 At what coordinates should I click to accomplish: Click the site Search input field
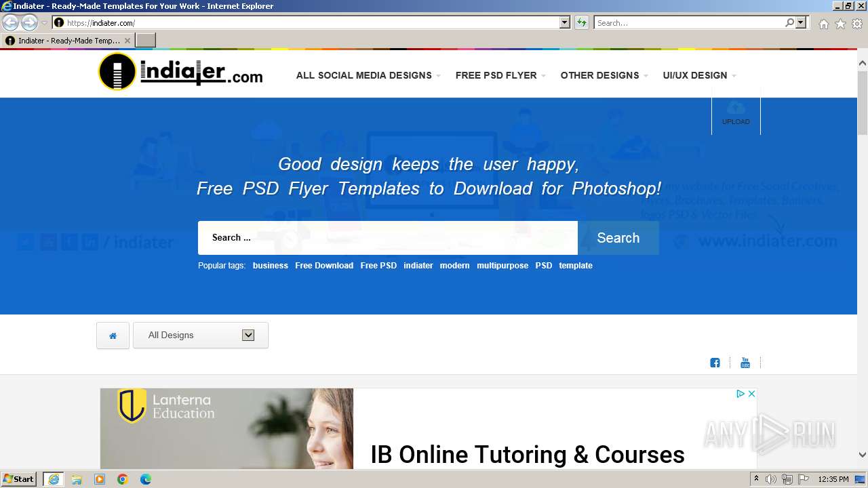tap(388, 238)
